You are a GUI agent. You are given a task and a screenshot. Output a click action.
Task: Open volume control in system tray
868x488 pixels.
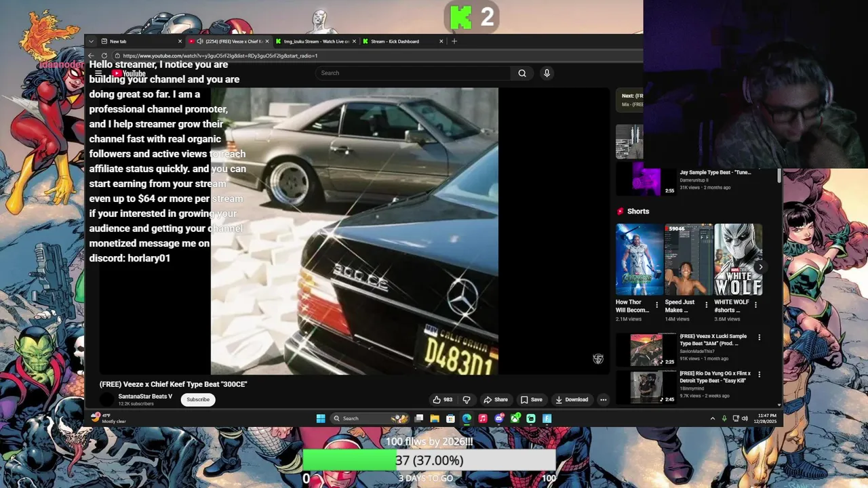pyautogui.click(x=746, y=418)
